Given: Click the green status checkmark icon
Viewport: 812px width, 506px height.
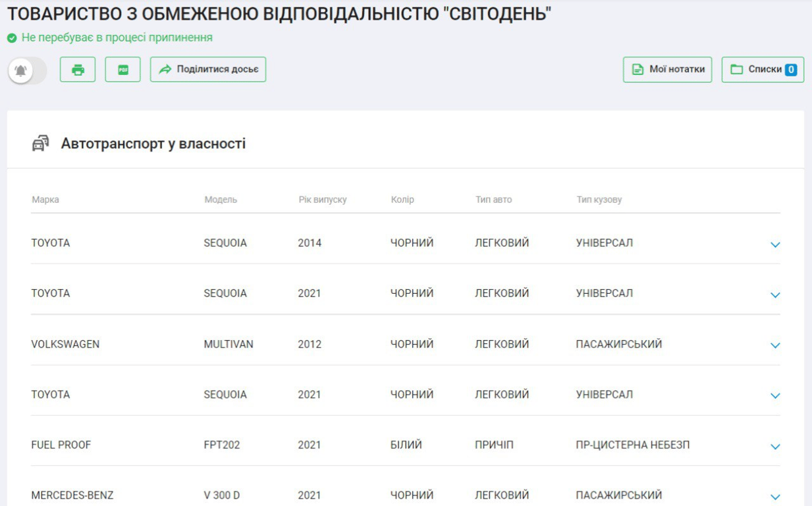Looking at the screenshot, I should (x=12, y=38).
